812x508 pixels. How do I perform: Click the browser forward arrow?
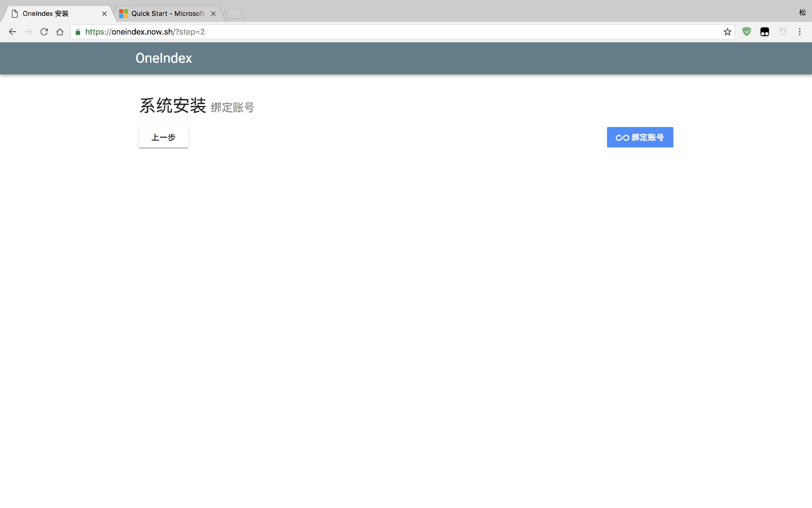click(28, 32)
